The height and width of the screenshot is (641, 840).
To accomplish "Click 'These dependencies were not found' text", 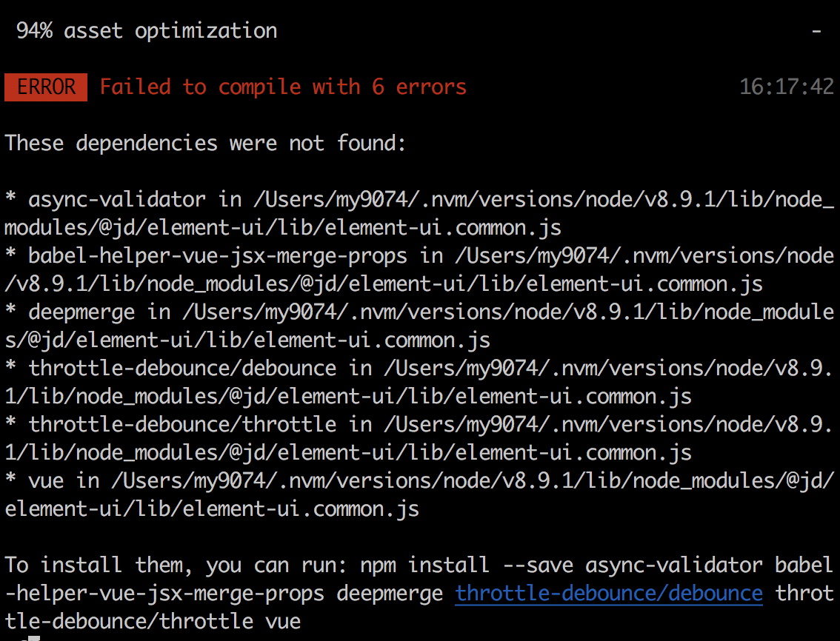I will (x=205, y=144).
